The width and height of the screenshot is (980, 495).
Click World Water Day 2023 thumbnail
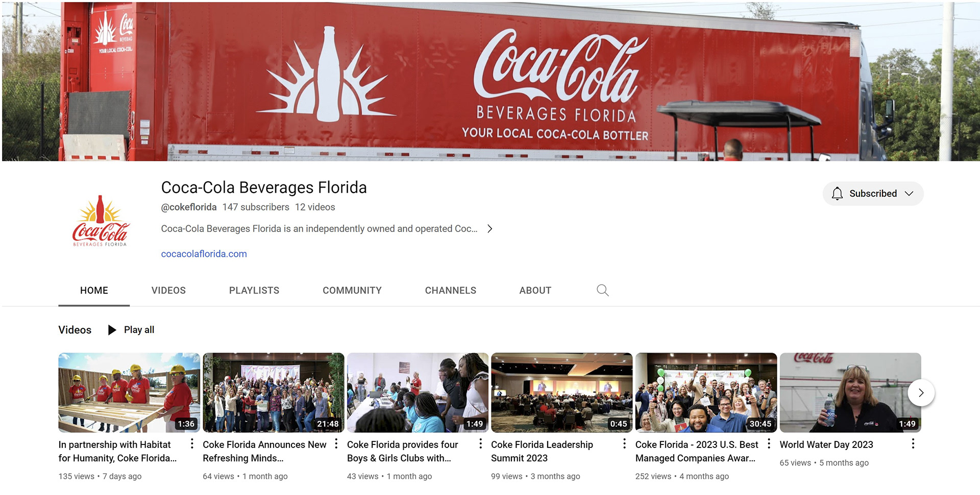click(850, 393)
